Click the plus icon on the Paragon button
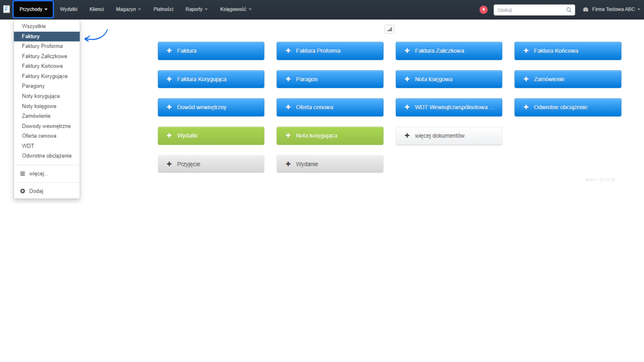This screenshot has height=362, width=644. (x=288, y=79)
